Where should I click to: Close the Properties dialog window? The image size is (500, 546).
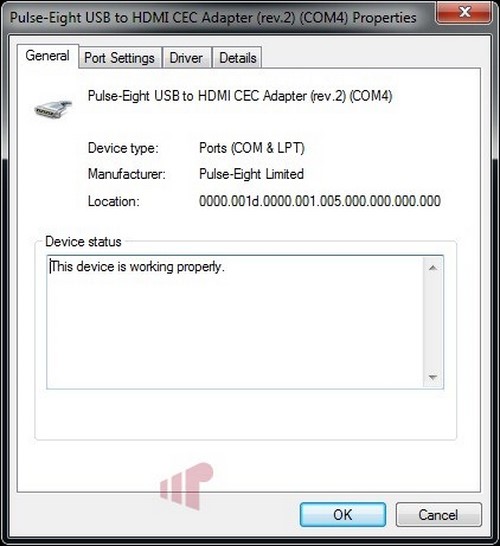(463, 13)
